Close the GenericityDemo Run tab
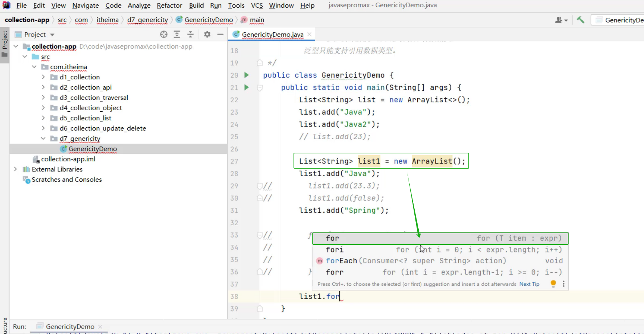Screen dimensions: 644x334 coord(100,326)
